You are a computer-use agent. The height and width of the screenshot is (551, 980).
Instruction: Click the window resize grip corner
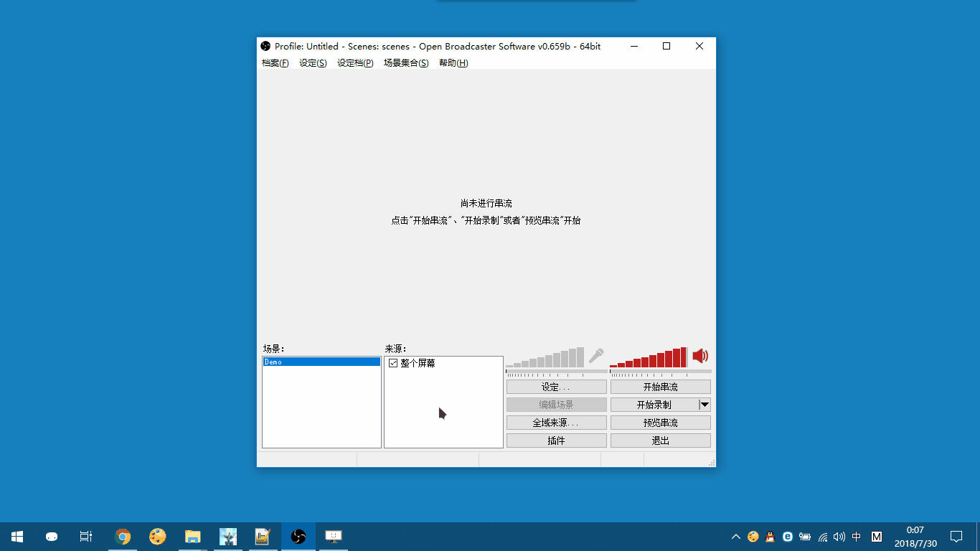(712, 463)
